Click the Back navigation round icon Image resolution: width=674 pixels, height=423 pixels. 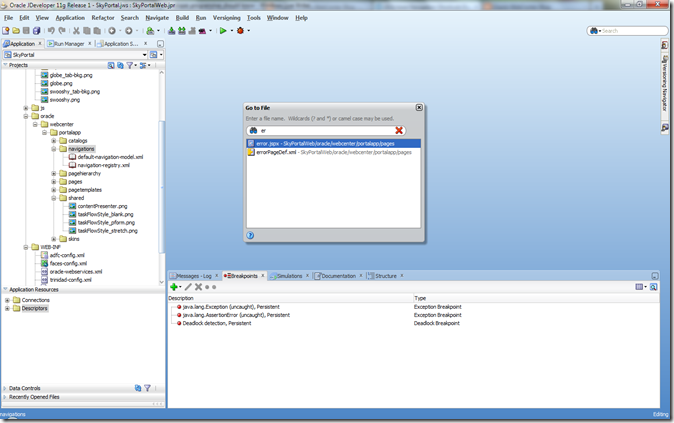(x=112, y=31)
